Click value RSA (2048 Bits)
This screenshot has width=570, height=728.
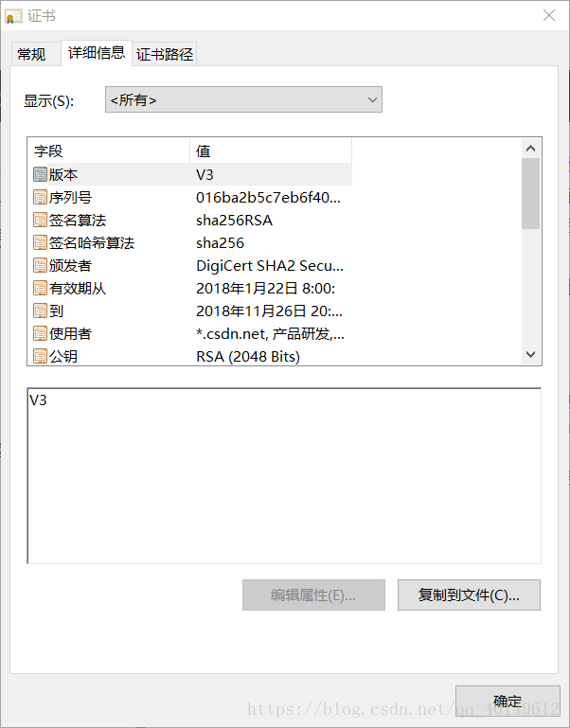248,357
